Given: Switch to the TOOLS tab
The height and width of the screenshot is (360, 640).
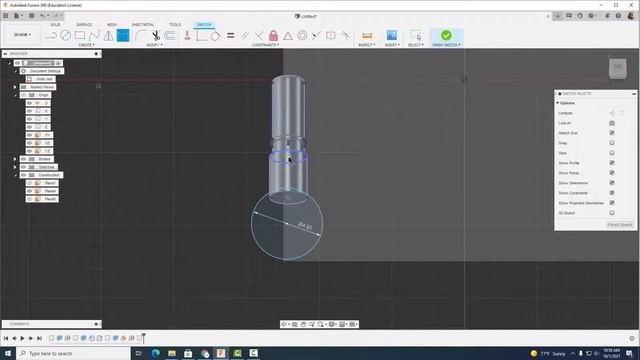Looking at the screenshot, I should pyautogui.click(x=175, y=25).
